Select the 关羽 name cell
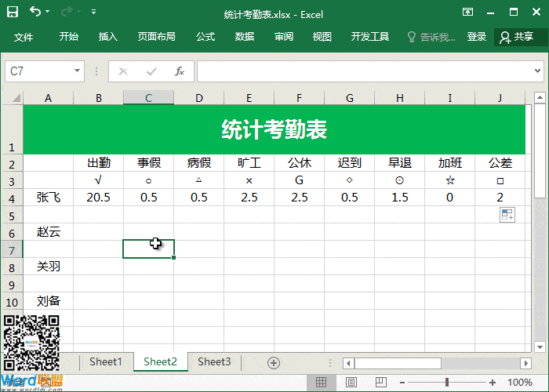 point(49,267)
